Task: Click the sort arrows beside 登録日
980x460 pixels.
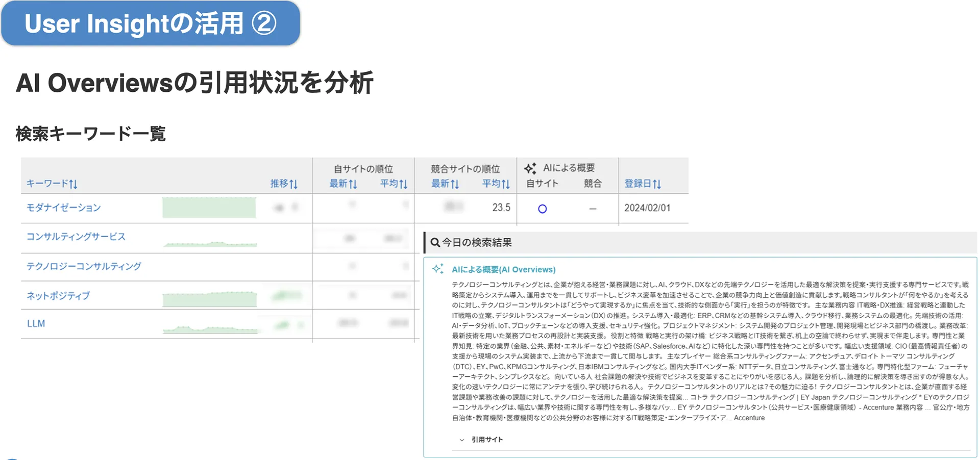Action: pos(656,184)
